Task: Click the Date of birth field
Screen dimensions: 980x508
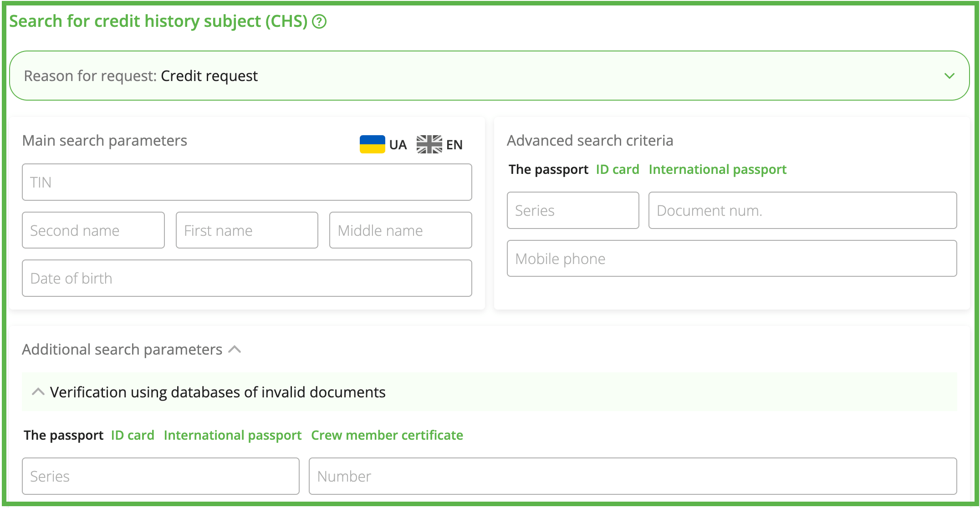Action: 247,278
